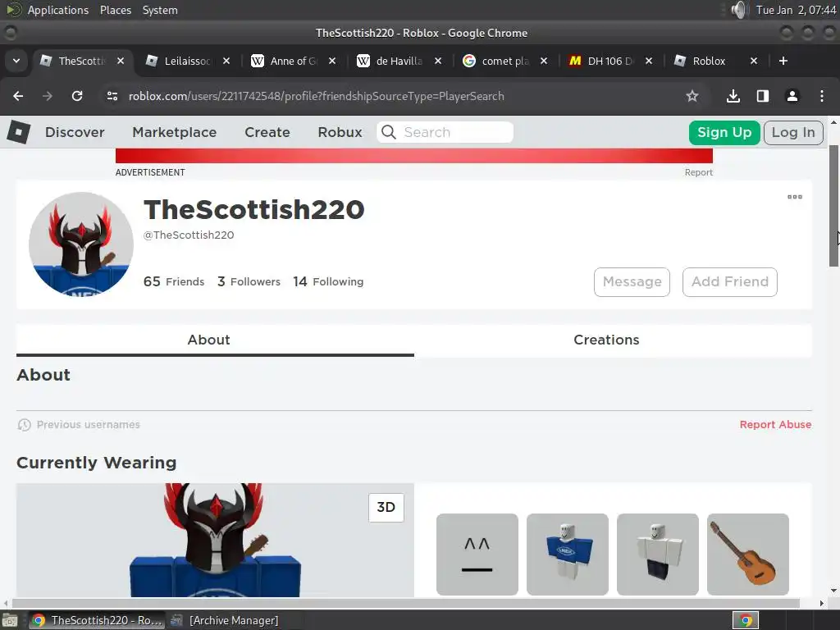Screen dimensions: 840x630
Task: Open Create in Roblox navigation
Action: click(x=267, y=132)
